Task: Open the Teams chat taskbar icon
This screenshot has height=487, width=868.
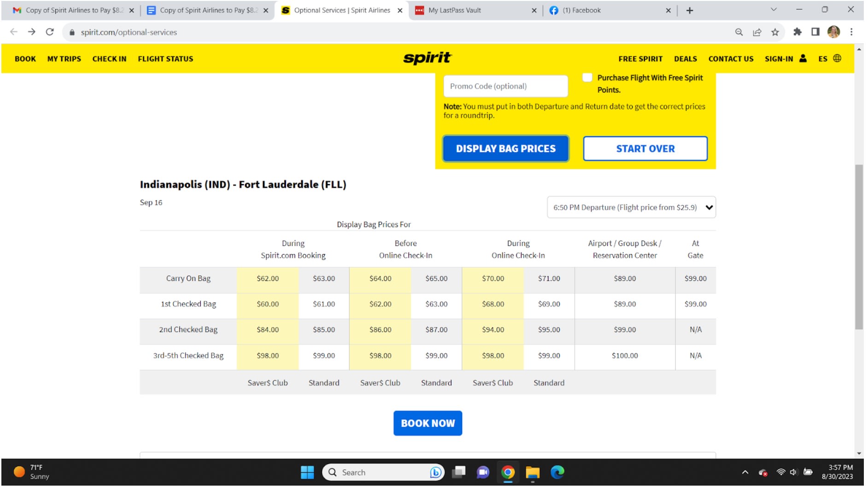Action: (x=483, y=473)
